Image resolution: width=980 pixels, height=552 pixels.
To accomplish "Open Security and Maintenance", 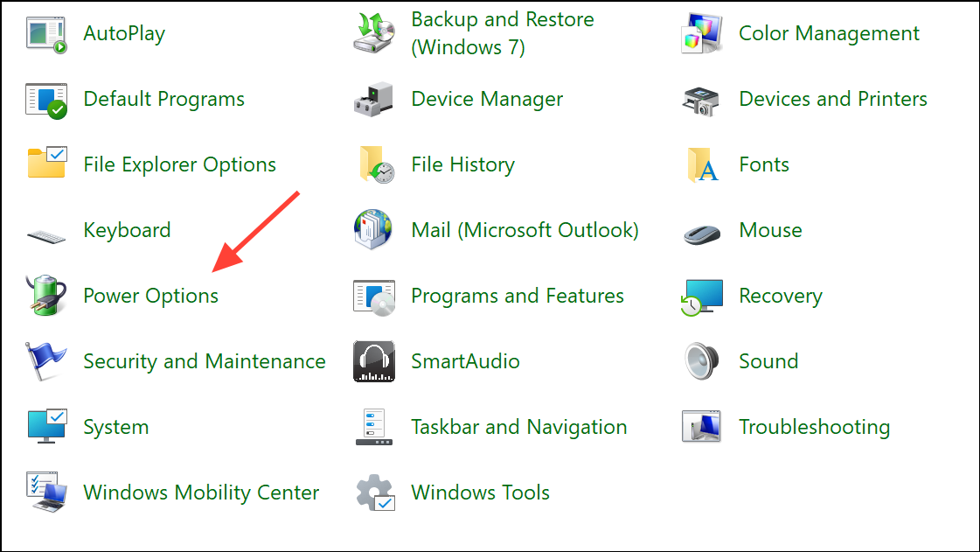I will [204, 361].
